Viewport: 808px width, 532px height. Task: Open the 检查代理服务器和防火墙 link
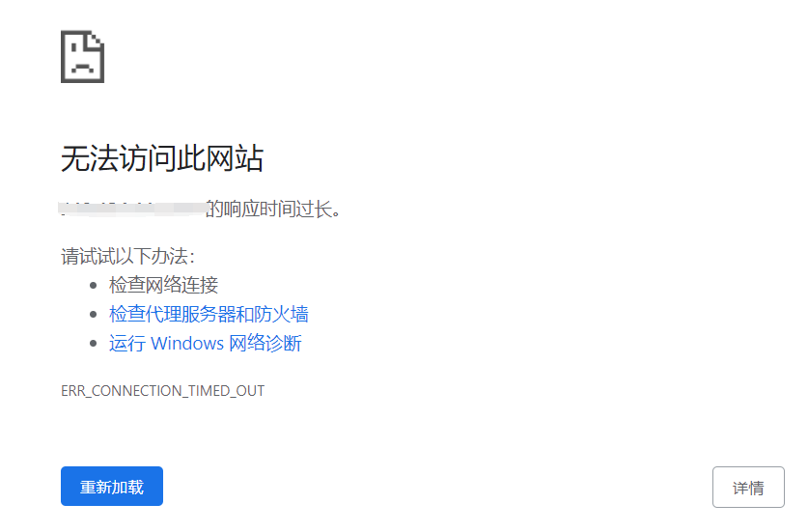[x=209, y=314]
